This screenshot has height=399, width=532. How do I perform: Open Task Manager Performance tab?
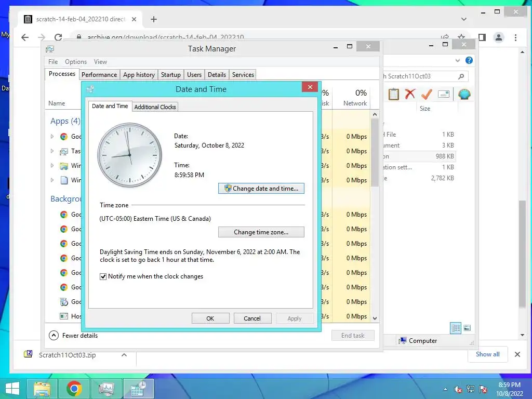[x=99, y=75]
